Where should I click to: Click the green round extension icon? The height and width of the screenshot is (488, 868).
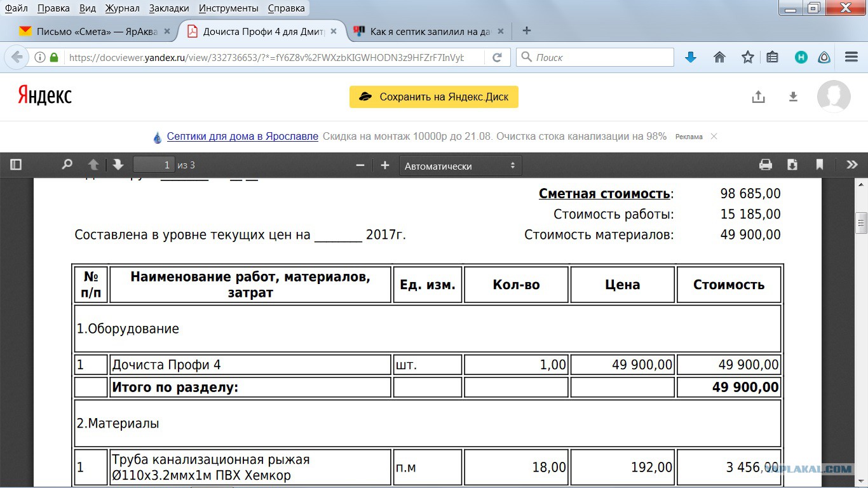coord(801,57)
